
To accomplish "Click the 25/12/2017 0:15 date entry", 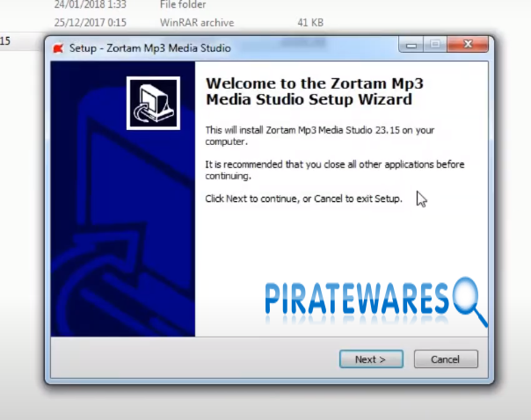I will [89, 22].
